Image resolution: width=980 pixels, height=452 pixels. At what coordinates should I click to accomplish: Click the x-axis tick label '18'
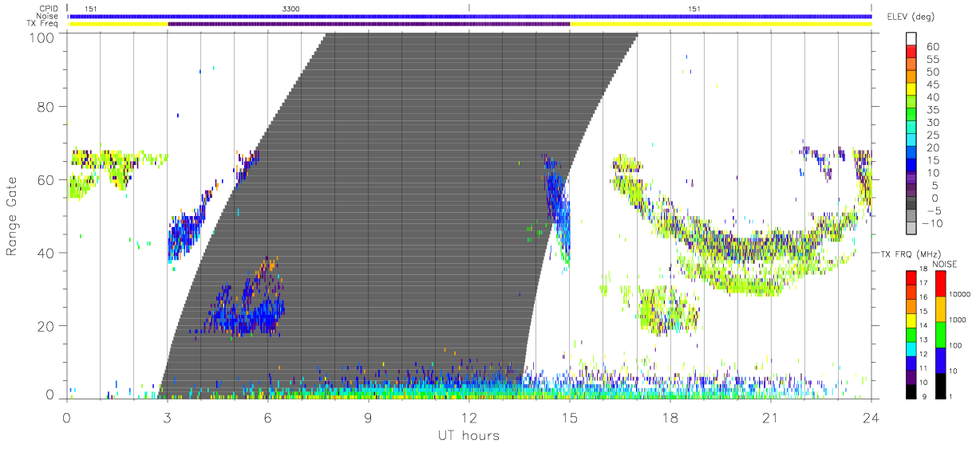[x=670, y=418]
